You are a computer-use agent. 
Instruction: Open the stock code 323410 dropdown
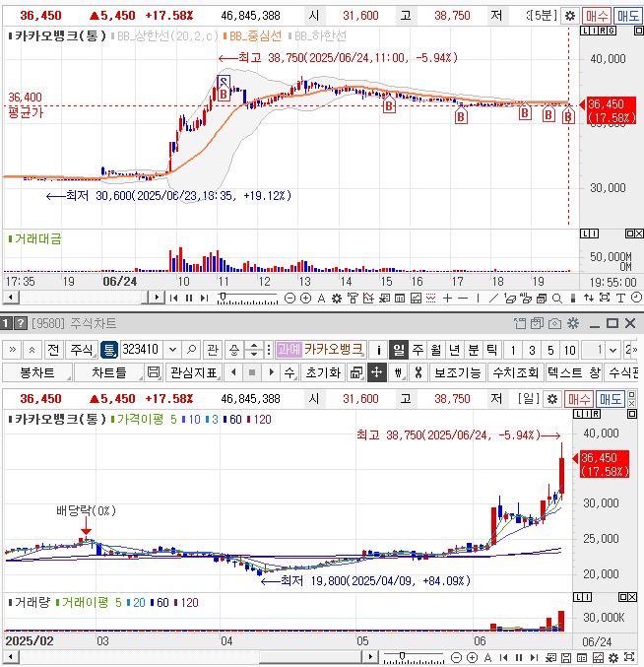172,350
